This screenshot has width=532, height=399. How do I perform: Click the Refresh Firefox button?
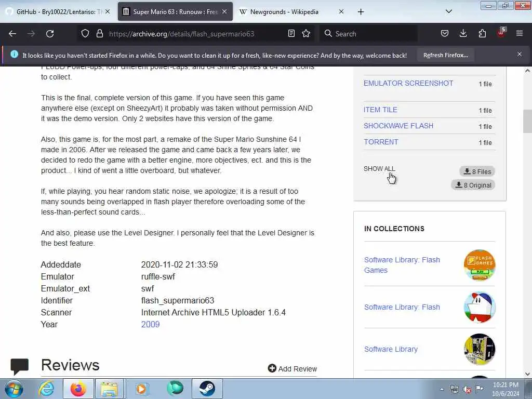pyautogui.click(x=445, y=55)
